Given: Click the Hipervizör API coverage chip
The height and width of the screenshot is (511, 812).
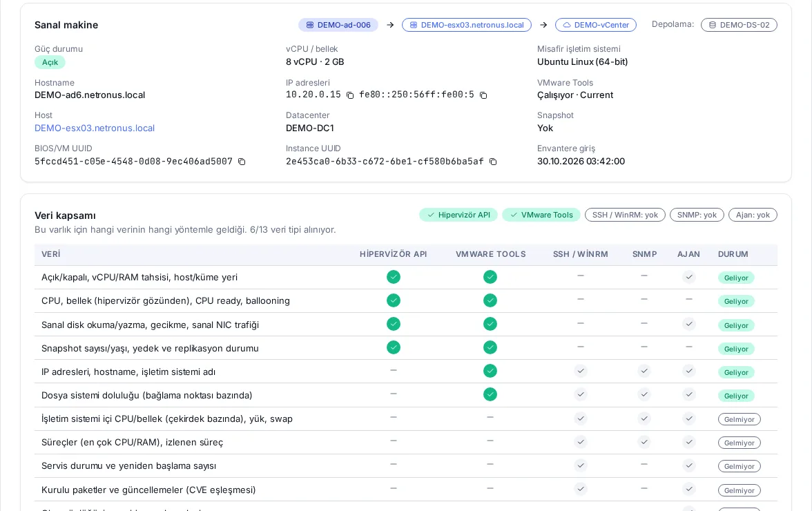Looking at the screenshot, I should [458, 215].
